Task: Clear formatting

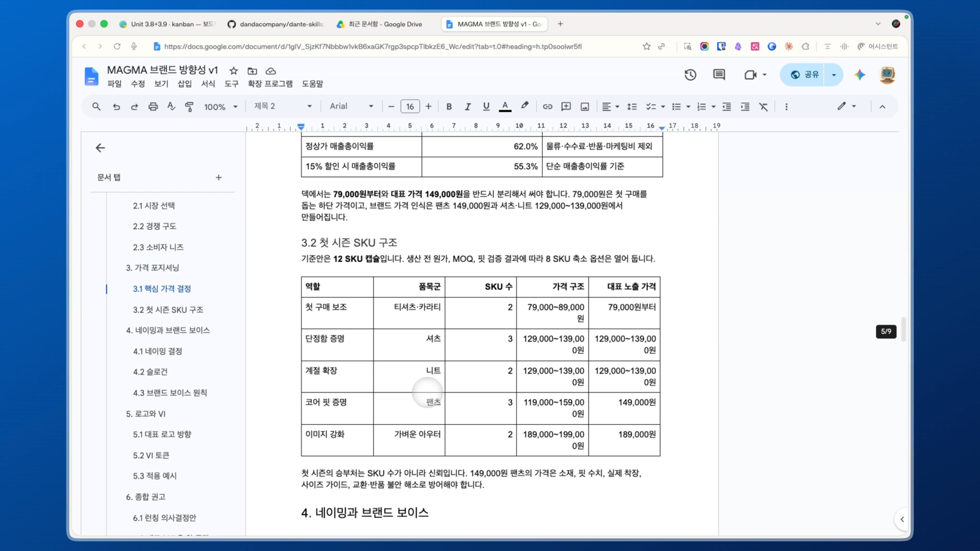Action: (764, 107)
